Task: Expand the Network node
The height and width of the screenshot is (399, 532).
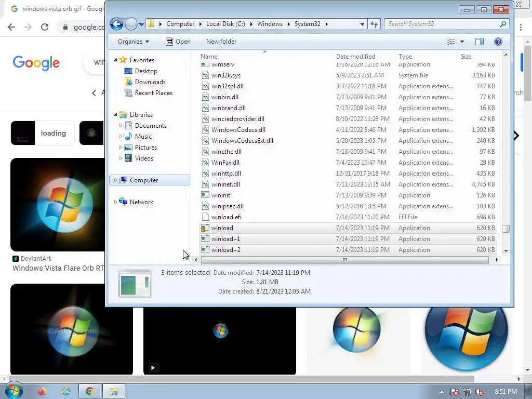Action: (115, 202)
